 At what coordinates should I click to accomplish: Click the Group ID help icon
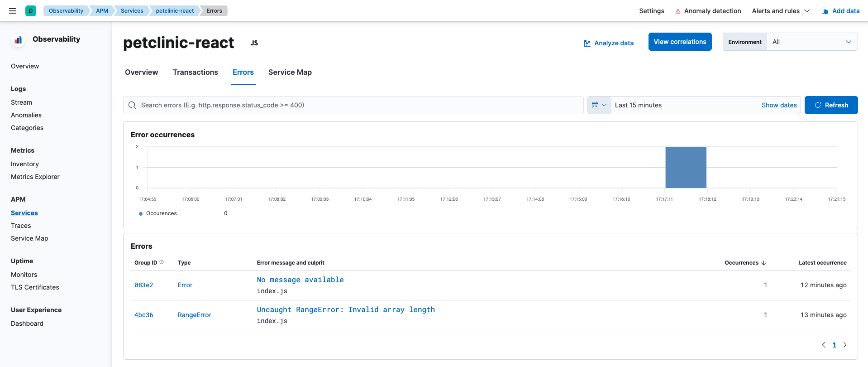162,262
